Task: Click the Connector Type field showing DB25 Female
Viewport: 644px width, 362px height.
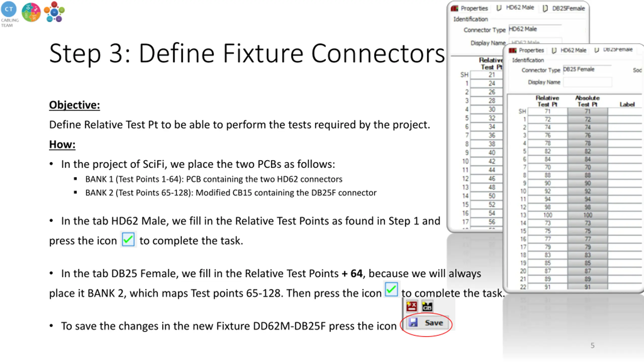Action: click(587, 70)
